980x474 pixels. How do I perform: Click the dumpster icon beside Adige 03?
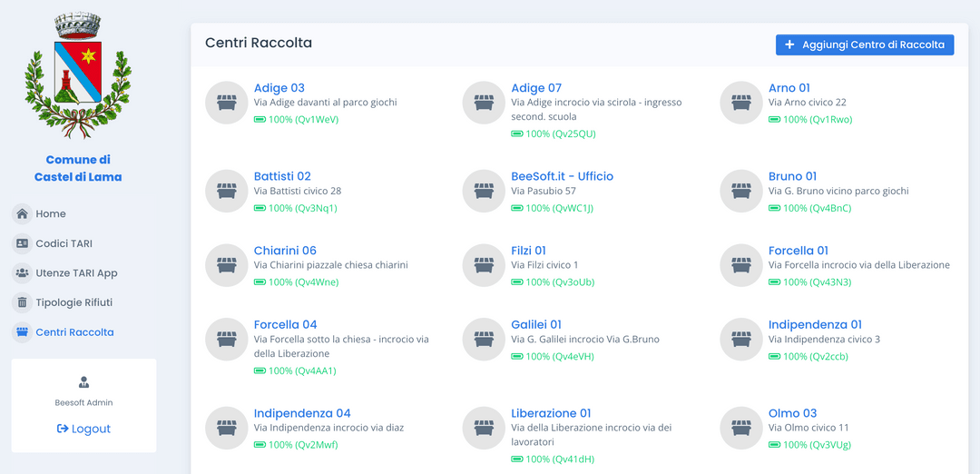[227, 103]
